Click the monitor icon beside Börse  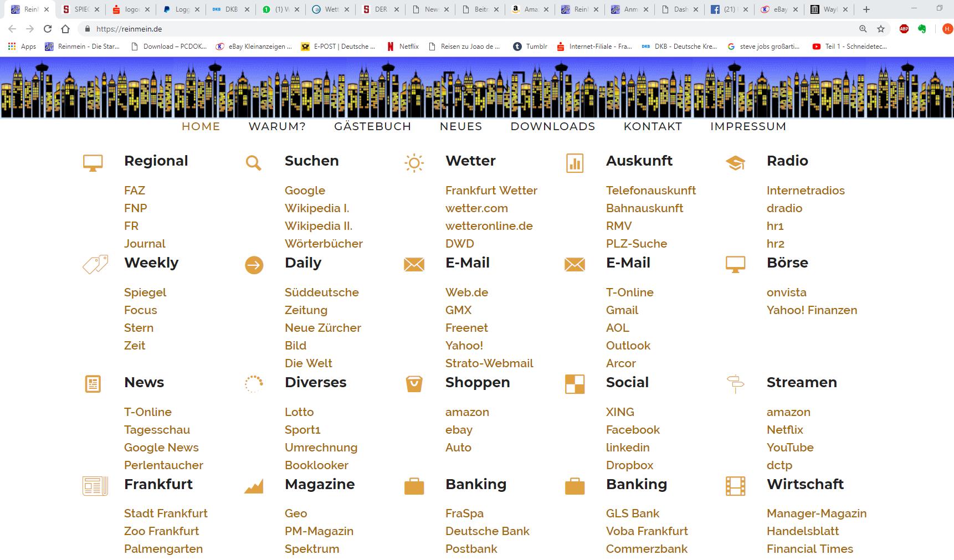(735, 265)
